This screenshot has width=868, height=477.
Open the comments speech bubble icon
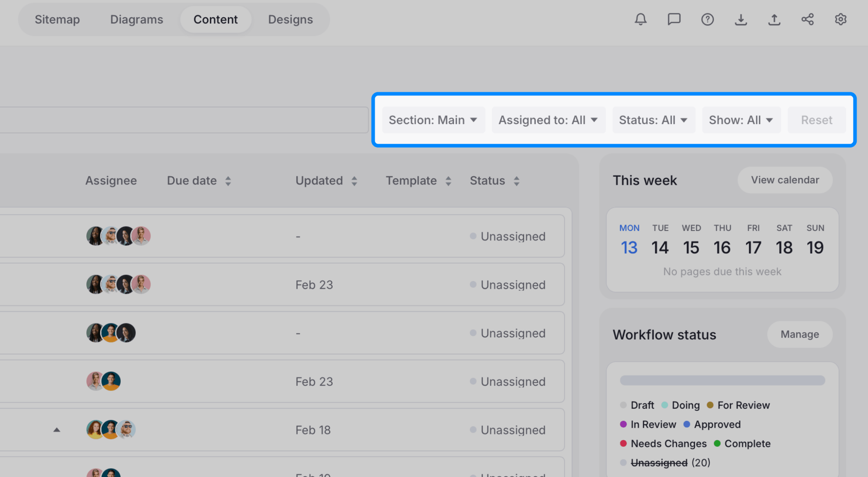point(674,19)
